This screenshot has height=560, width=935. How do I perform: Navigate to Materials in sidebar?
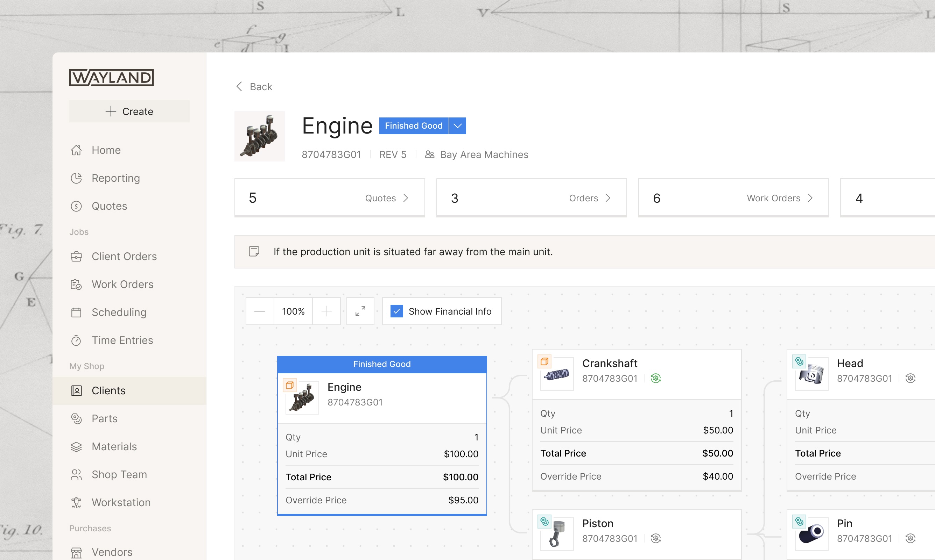tap(114, 446)
